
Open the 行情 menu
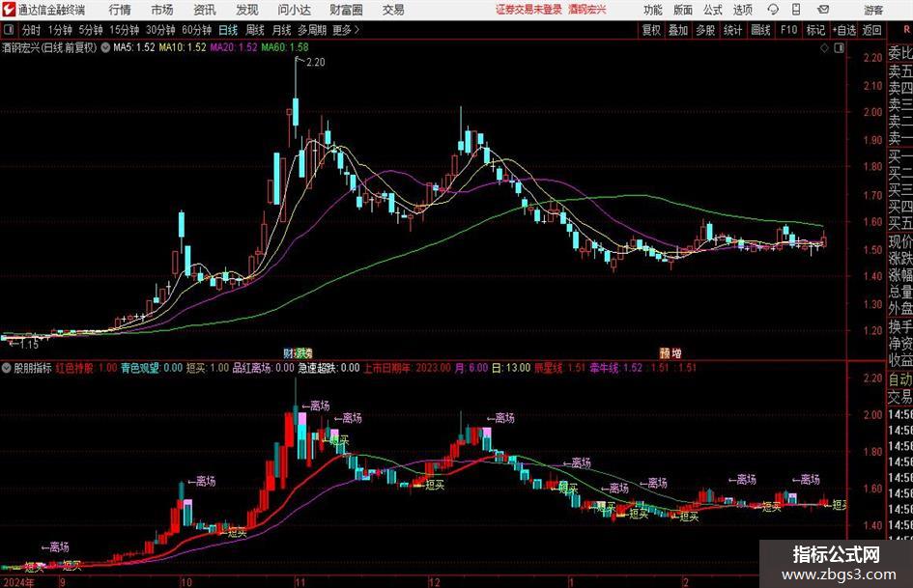pyautogui.click(x=120, y=10)
